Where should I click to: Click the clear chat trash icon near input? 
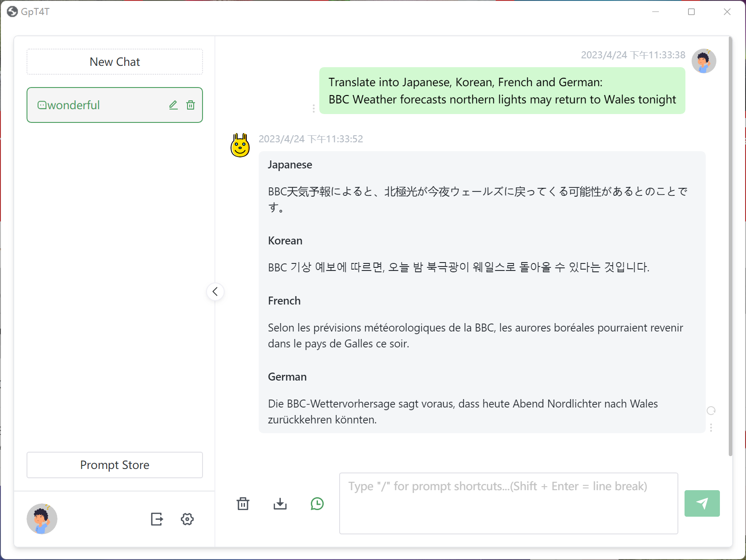click(243, 503)
